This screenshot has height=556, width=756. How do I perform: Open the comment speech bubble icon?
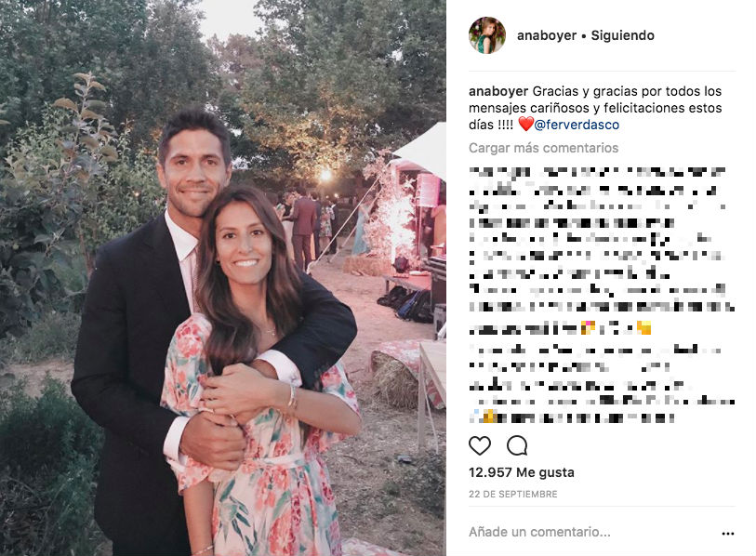tap(517, 446)
